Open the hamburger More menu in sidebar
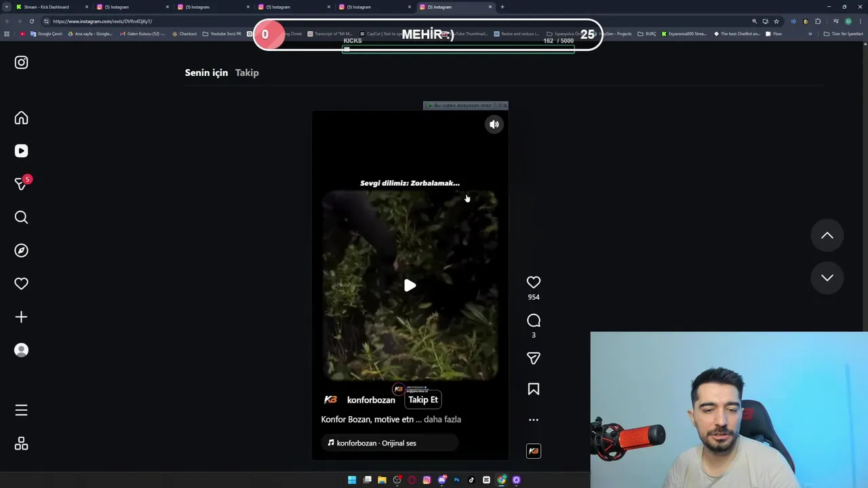Screen dimensions: 868x488 (x=21, y=410)
